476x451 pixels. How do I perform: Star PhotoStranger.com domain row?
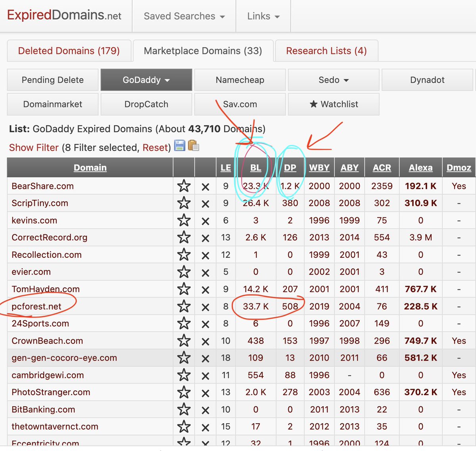pyautogui.click(x=184, y=392)
